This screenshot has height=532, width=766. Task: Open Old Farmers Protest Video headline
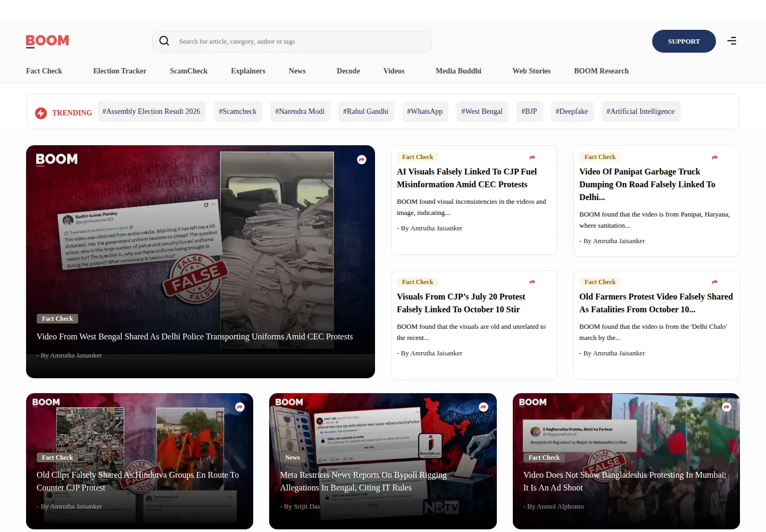click(656, 303)
